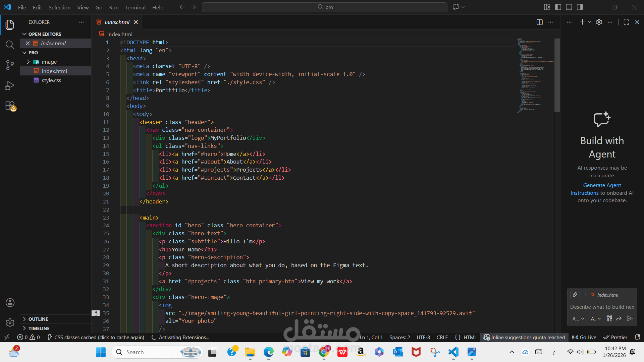The width and height of the screenshot is (644, 362).
Task: Expand the image folder in explorer
Action: [49, 62]
